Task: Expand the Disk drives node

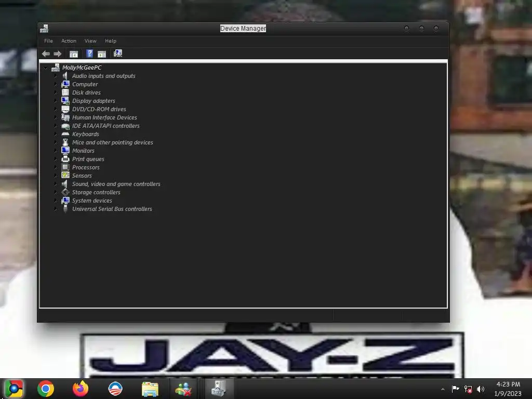Action: pyautogui.click(x=56, y=92)
